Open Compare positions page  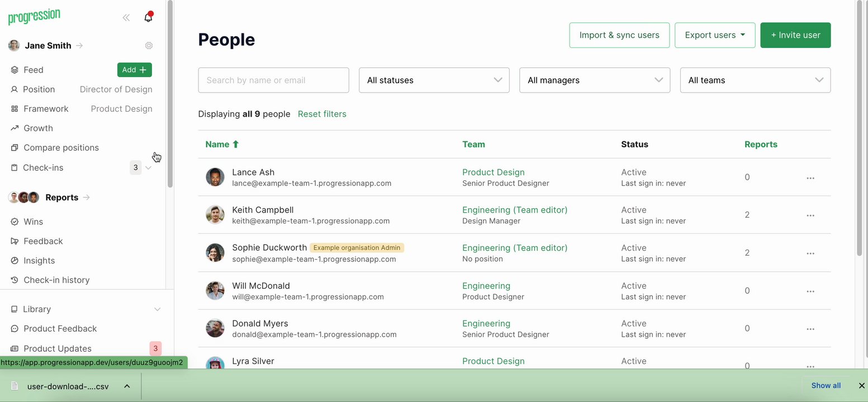pos(61,148)
